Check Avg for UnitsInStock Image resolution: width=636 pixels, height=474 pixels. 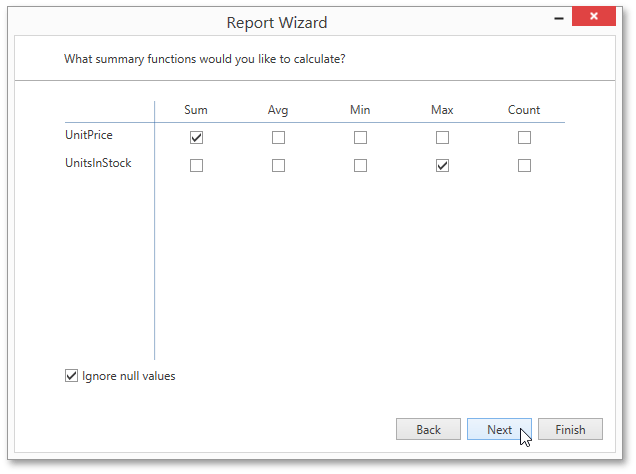278,165
